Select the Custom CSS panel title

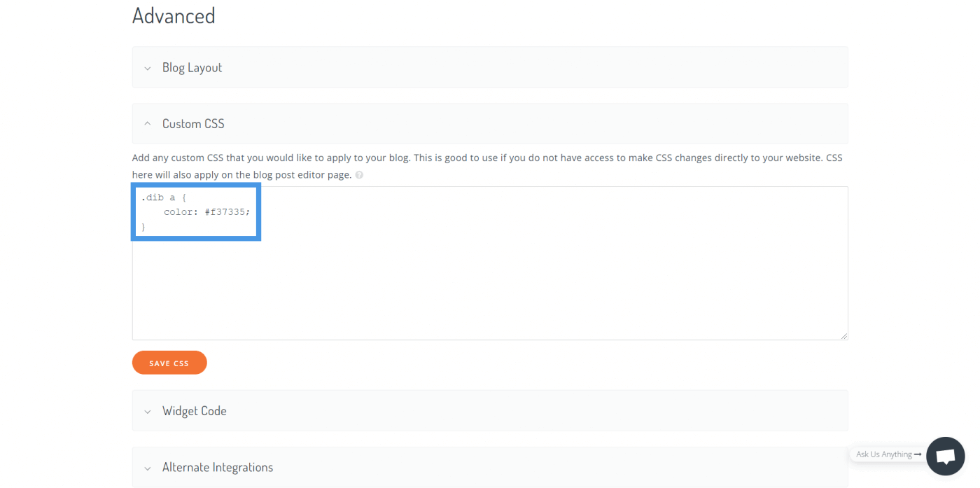coord(193,124)
